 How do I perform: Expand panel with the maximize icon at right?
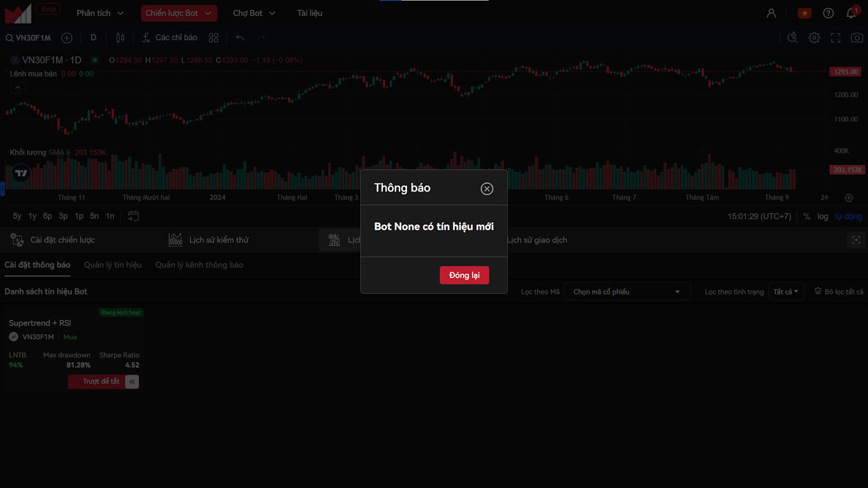coord(856,240)
